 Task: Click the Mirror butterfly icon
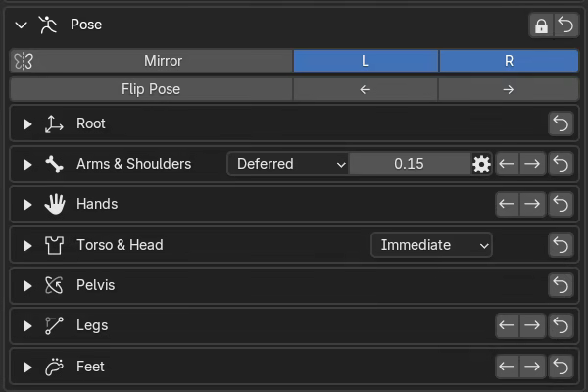coord(24,61)
